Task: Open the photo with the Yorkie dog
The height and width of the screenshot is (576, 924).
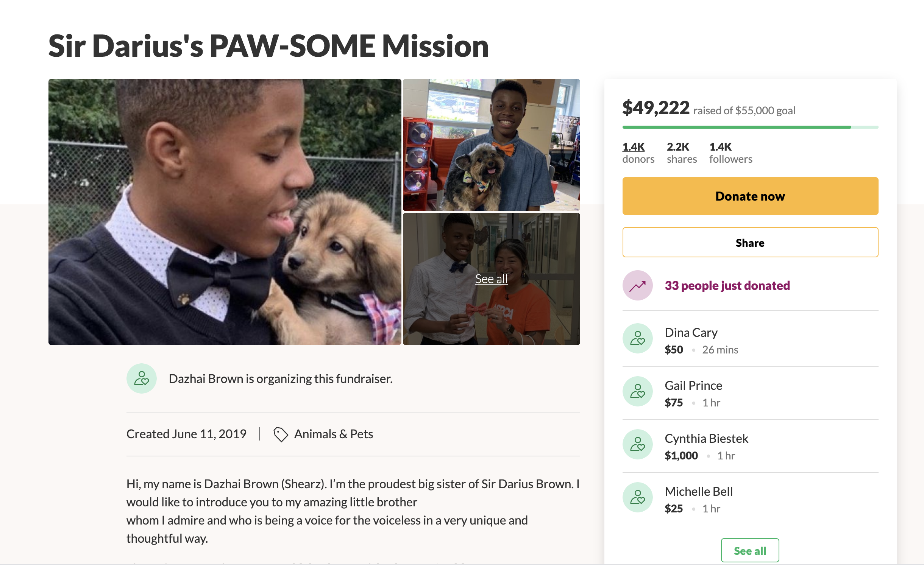Action: [491, 145]
